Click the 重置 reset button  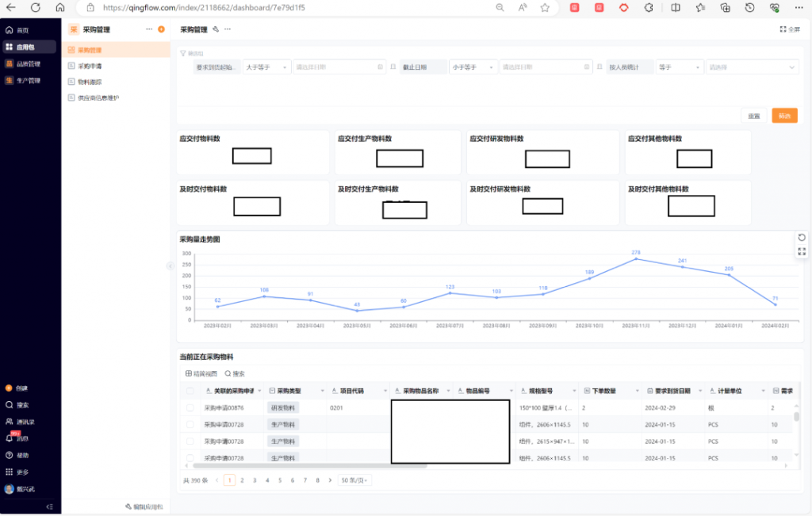point(754,116)
